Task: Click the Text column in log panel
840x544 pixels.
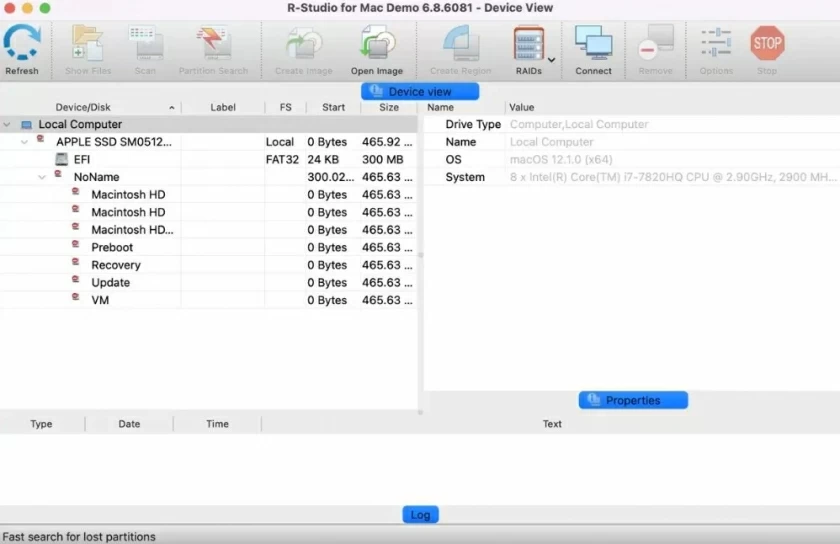Action: [x=552, y=424]
